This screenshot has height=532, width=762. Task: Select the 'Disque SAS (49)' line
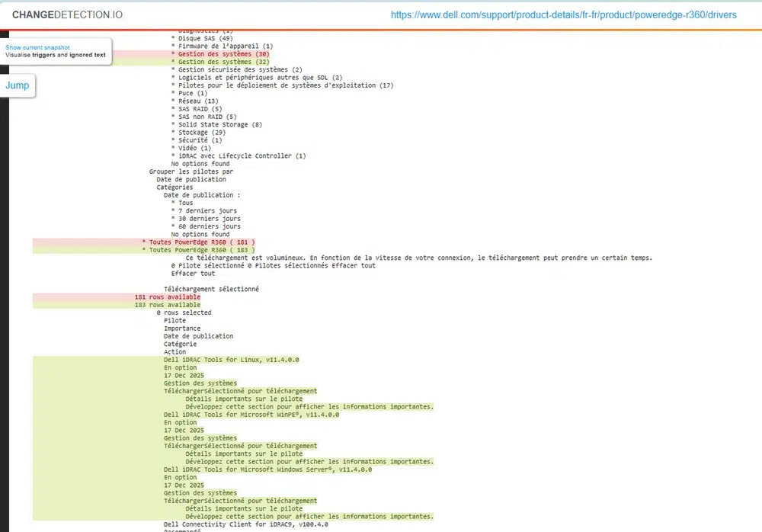(x=202, y=38)
